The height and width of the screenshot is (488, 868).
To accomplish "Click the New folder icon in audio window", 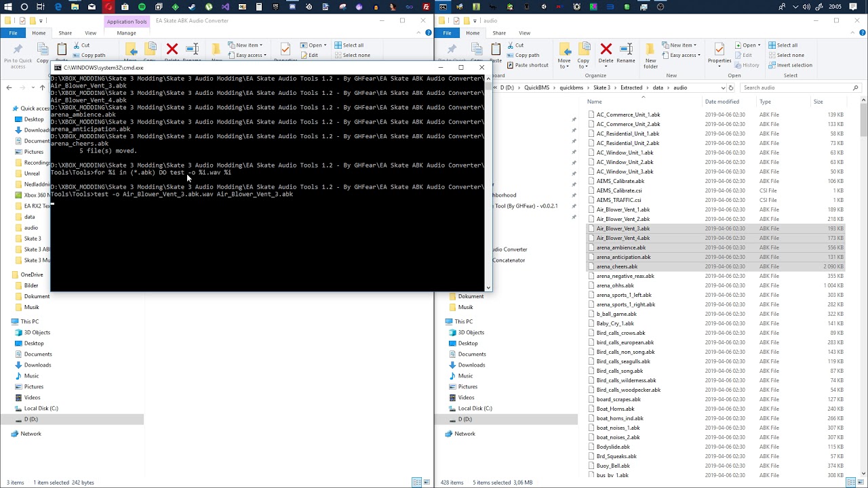I will pos(650,49).
